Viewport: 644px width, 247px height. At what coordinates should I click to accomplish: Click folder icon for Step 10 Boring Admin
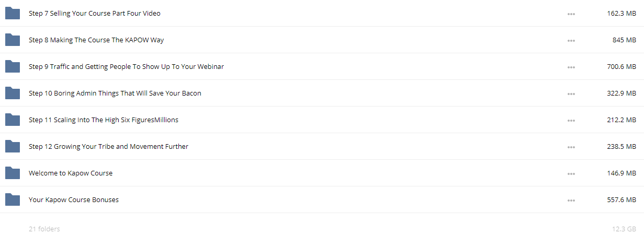coord(13,93)
